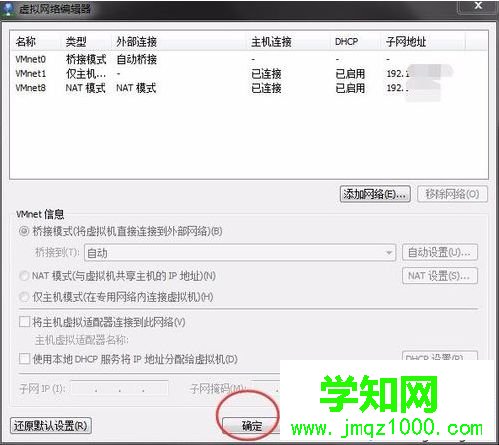Sort by the DHCP column header

coord(356,42)
